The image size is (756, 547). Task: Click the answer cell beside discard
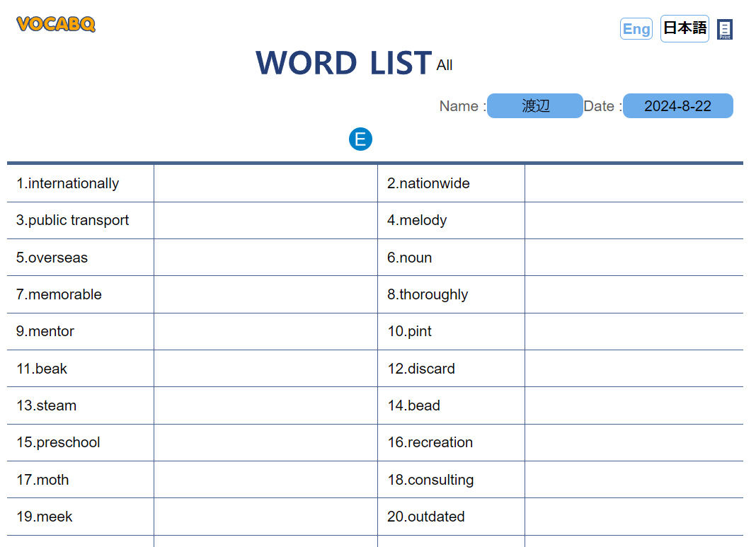tap(634, 369)
